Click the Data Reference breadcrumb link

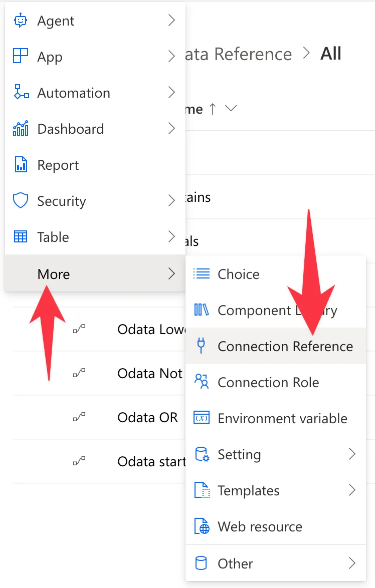coord(238,54)
